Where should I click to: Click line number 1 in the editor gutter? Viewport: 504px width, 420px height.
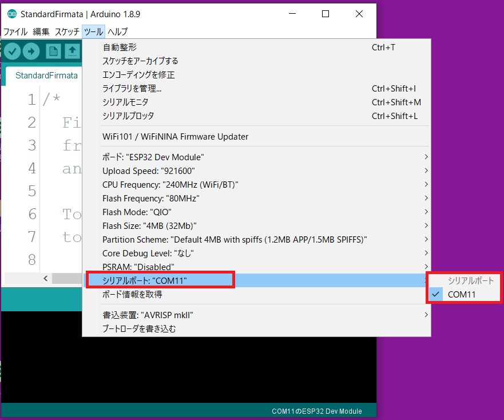point(31,100)
